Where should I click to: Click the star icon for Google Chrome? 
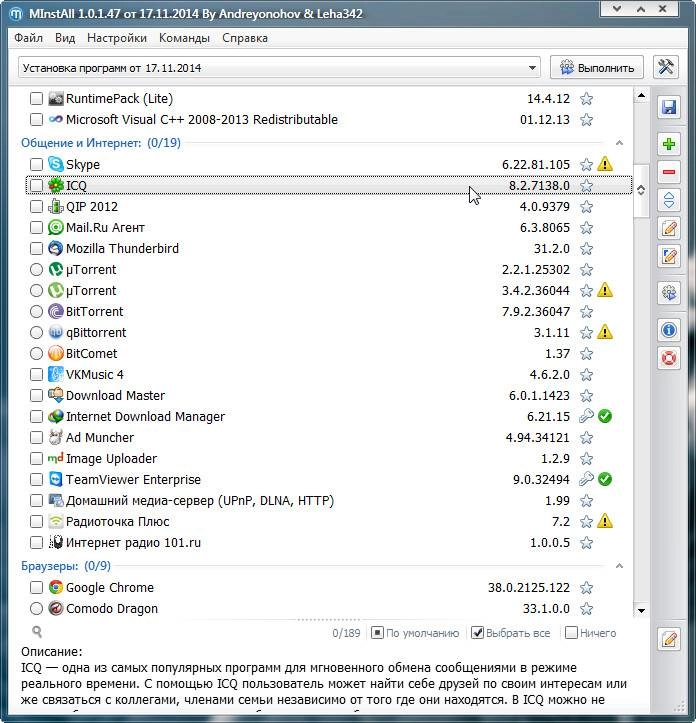586,588
